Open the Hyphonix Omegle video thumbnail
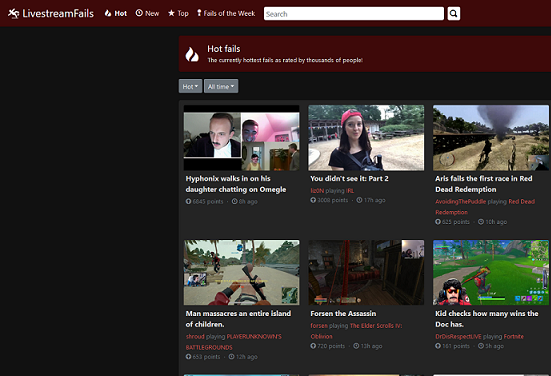This screenshot has height=376, width=551. click(242, 138)
